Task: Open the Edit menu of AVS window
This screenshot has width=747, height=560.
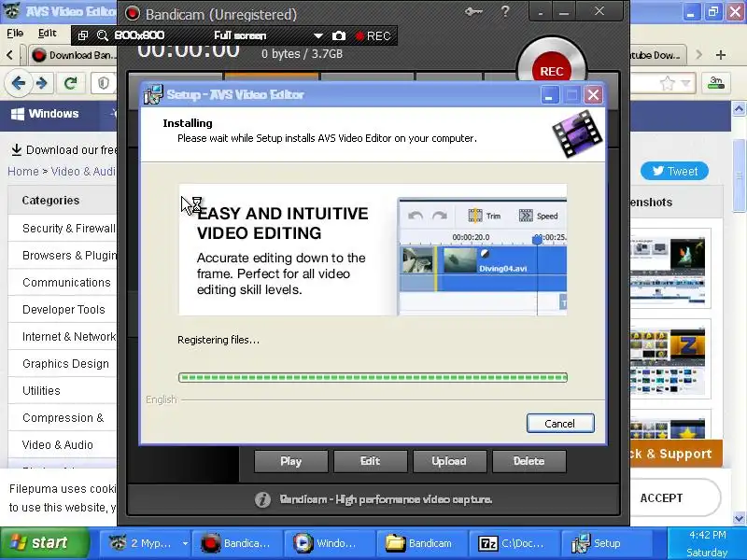Action: (48, 34)
